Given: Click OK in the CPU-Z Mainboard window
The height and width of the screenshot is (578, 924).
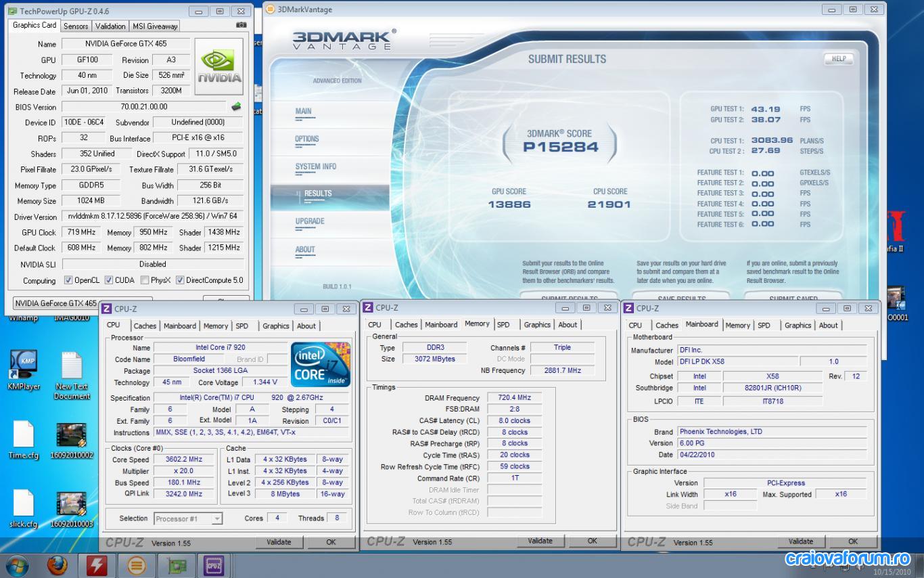Looking at the screenshot, I should (853, 541).
